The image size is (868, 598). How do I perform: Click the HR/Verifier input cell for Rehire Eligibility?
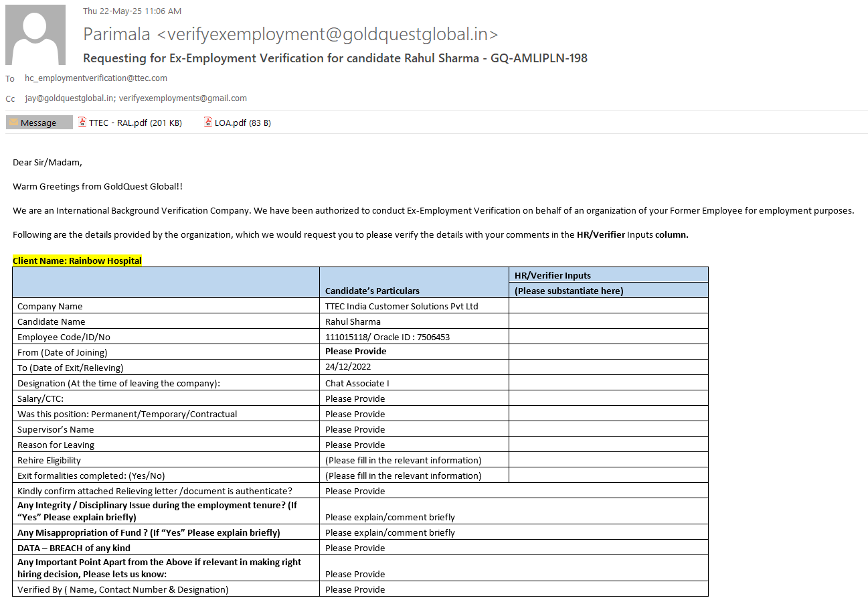(x=608, y=460)
